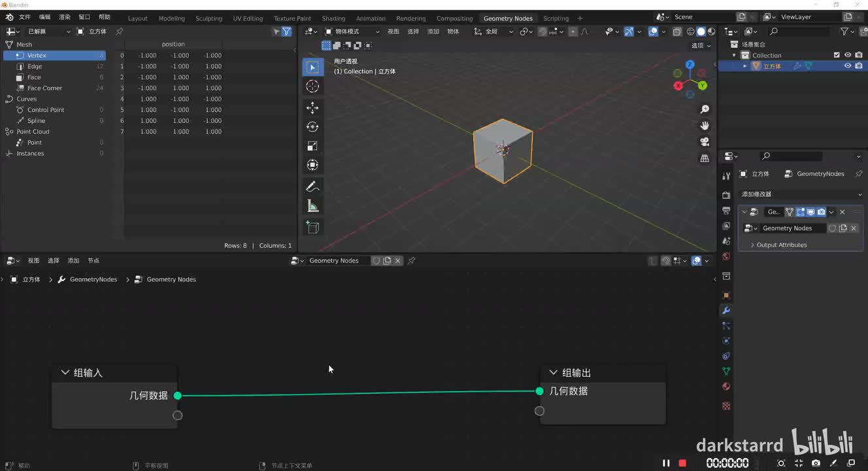Screen dimensions: 868x471
Task: Unlink Geometry Nodes group in node header
Action: tap(397, 260)
